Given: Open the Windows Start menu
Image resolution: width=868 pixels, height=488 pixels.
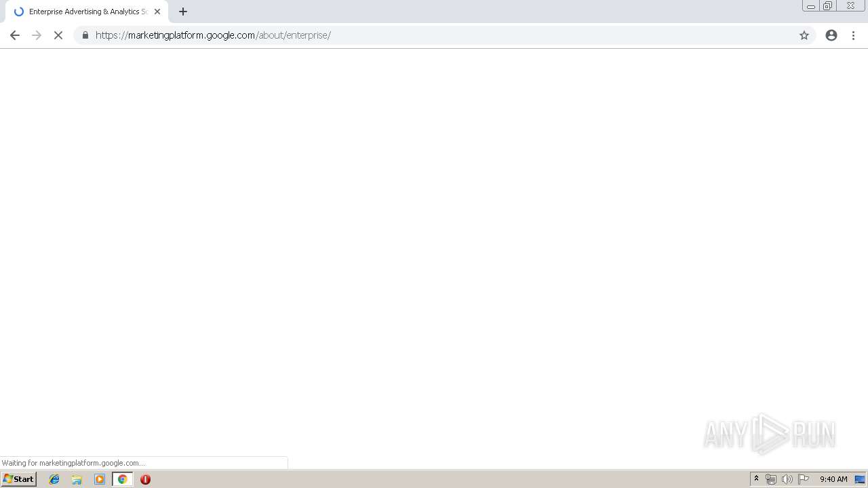Looking at the screenshot, I should [19, 479].
